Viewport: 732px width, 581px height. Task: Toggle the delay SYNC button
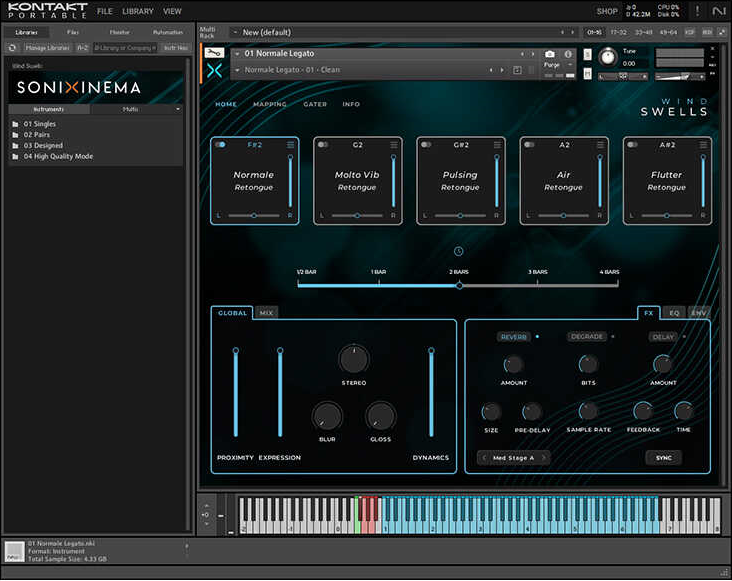(x=663, y=458)
